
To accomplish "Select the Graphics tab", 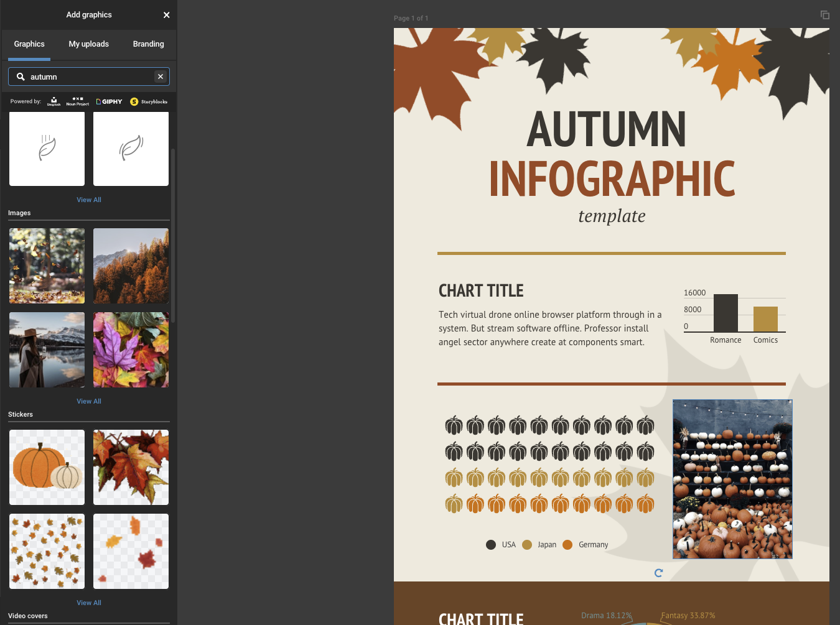I will click(29, 44).
